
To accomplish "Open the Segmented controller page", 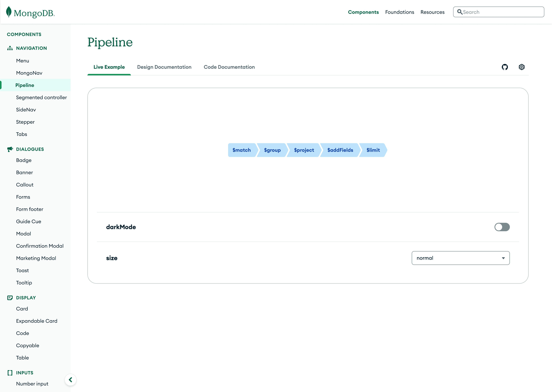I will 41,97.
